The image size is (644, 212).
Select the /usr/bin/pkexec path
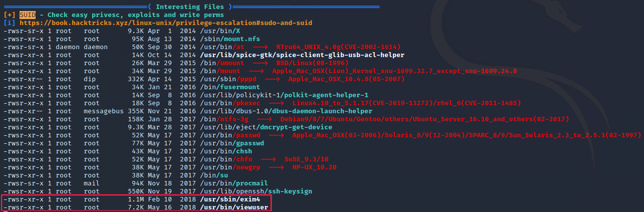(x=224, y=103)
